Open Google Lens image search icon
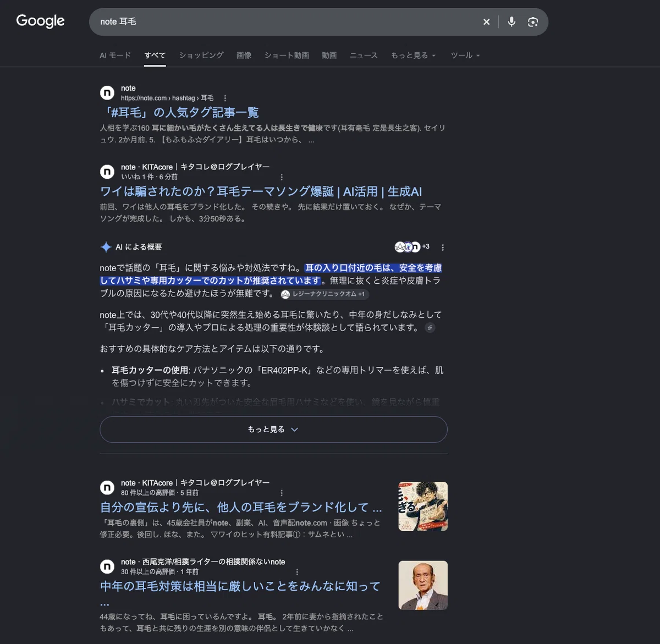Viewport: 660px width, 644px height. point(532,22)
